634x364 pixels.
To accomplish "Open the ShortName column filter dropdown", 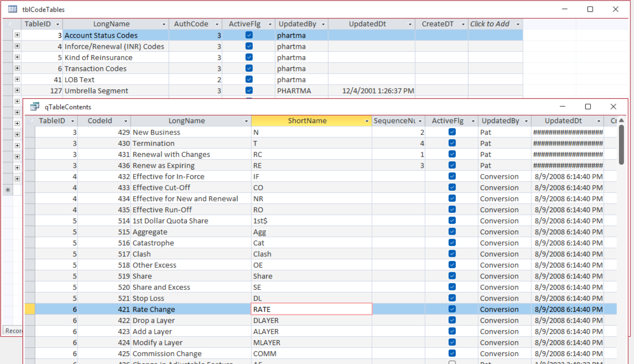I will pos(367,121).
